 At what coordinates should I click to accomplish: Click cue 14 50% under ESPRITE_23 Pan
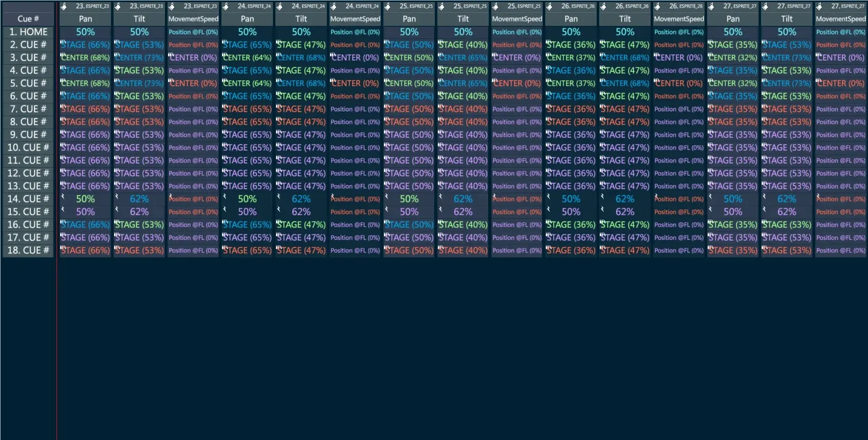click(x=85, y=199)
